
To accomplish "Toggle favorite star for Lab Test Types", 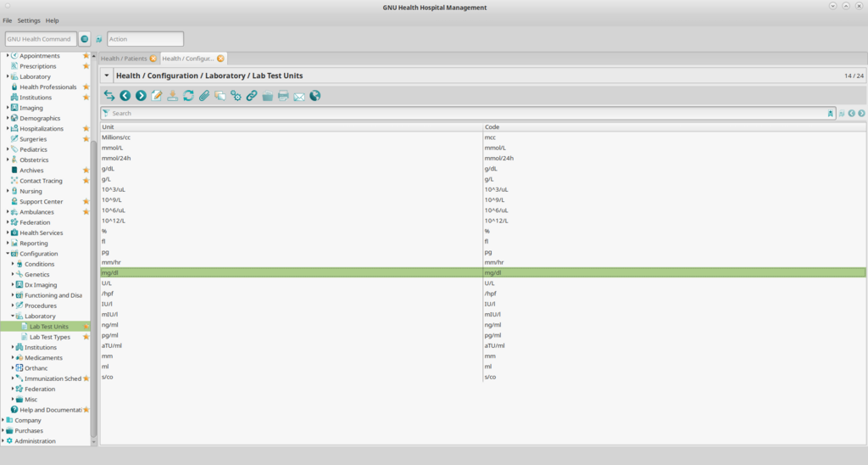I will (x=86, y=337).
